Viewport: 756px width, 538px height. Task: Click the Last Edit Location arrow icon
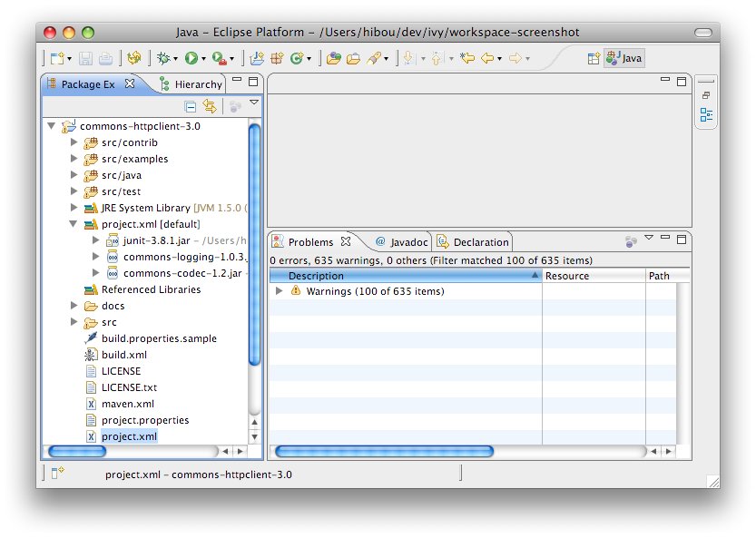[x=467, y=58]
